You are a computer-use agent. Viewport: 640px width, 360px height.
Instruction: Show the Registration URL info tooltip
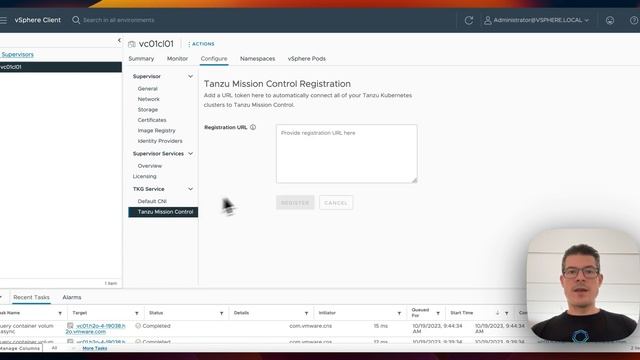(x=253, y=127)
